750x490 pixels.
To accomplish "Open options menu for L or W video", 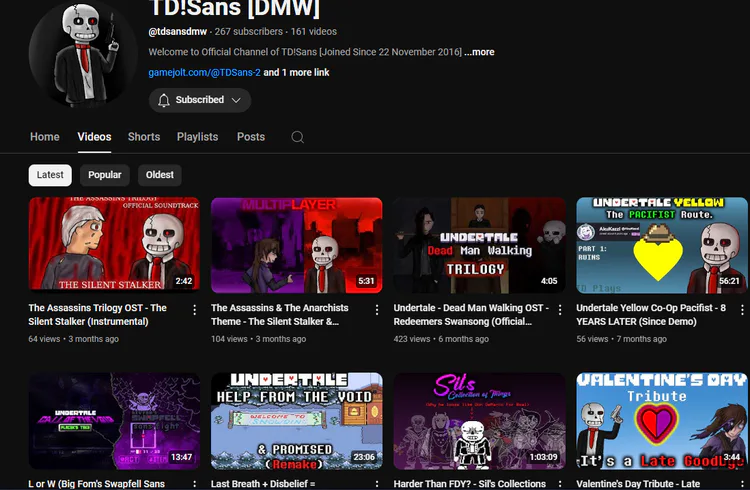I will click(x=194, y=484).
